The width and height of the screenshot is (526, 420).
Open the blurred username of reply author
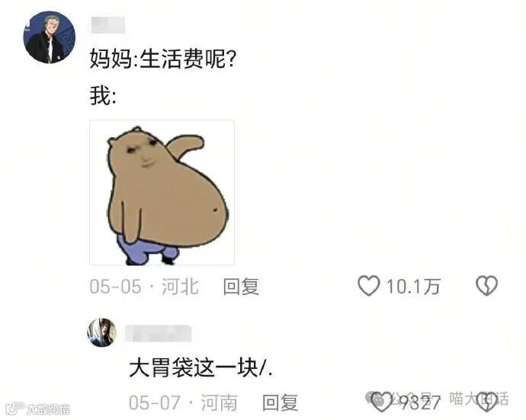[159, 333]
